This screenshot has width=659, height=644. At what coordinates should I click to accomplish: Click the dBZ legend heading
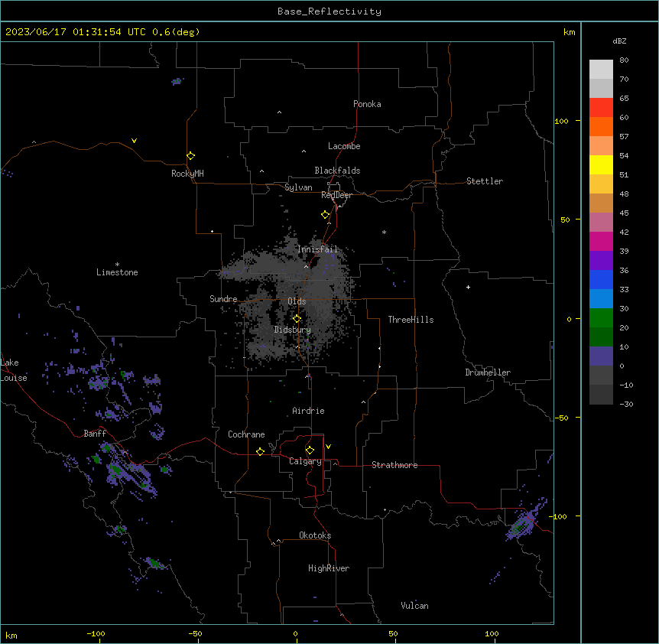(619, 41)
